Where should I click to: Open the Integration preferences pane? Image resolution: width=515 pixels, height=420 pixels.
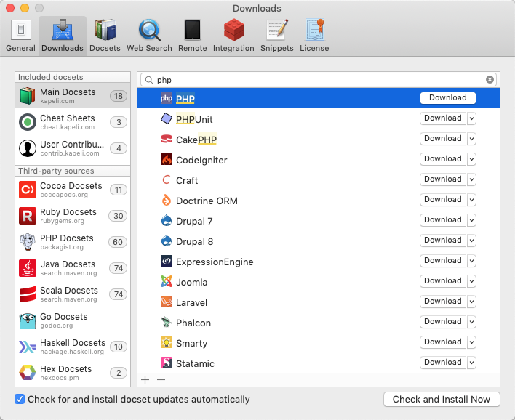point(233,36)
